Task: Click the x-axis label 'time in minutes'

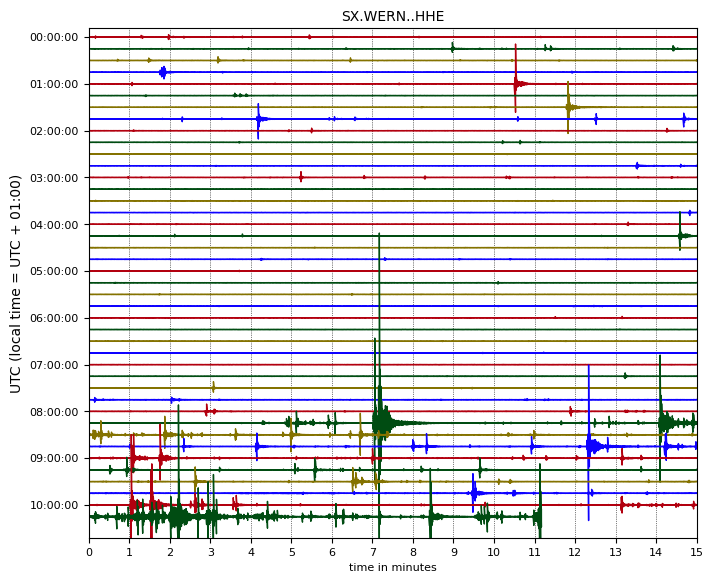Action: point(393,567)
